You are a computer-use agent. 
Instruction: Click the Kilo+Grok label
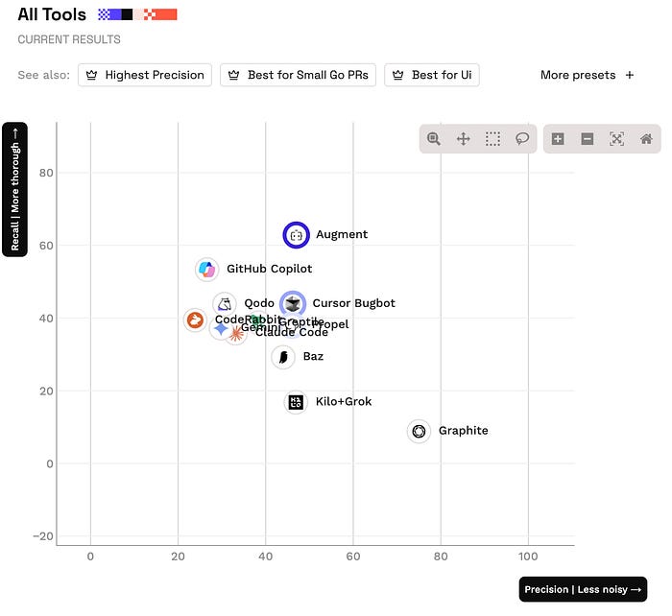pyautogui.click(x=344, y=401)
